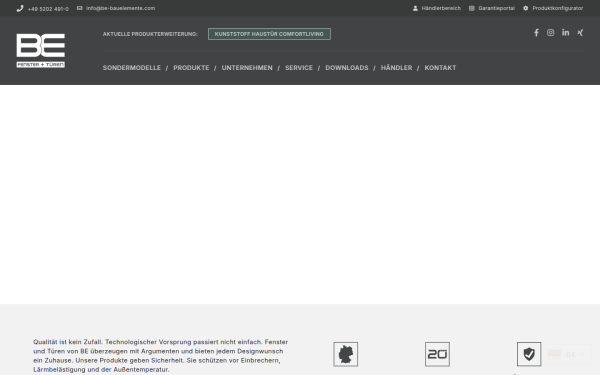Open the Unternehmen menu
The width and height of the screenshot is (600, 375).
tap(247, 68)
